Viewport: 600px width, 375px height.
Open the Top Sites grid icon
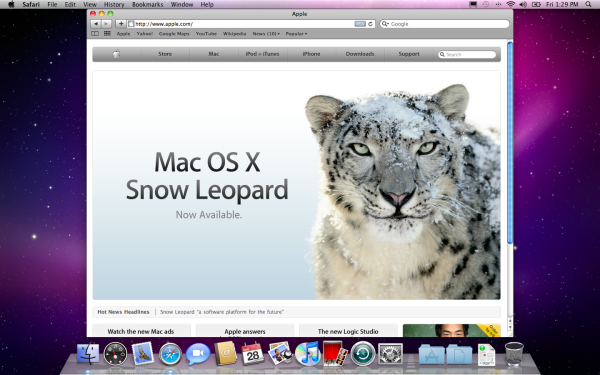[107, 34]
